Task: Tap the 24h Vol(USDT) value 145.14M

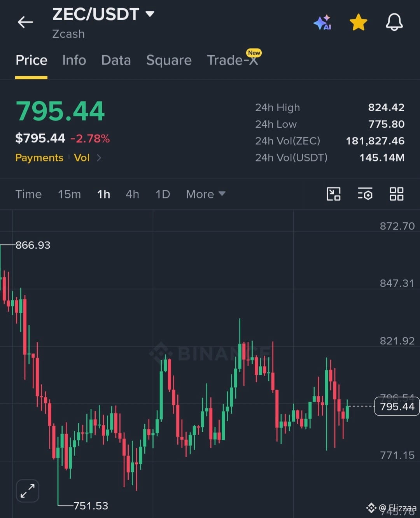Action: pyautogui.click(x=382, y=158)
